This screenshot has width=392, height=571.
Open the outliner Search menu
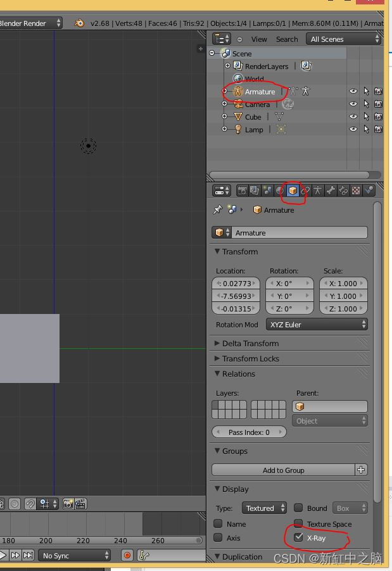(287, 39)
